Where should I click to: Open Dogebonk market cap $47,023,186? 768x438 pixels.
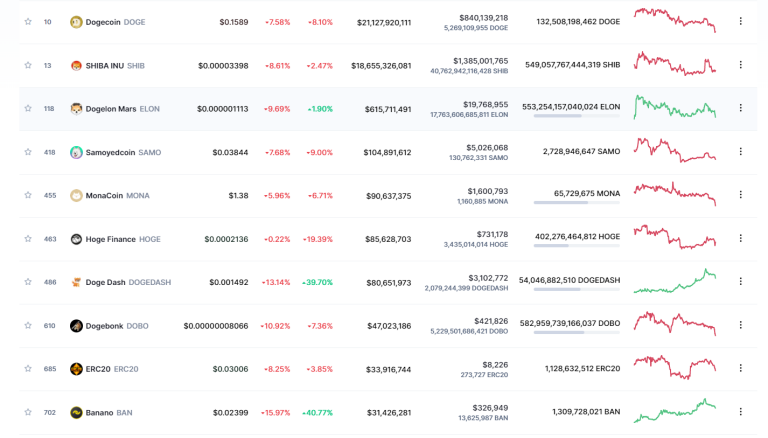click(389, 326)
